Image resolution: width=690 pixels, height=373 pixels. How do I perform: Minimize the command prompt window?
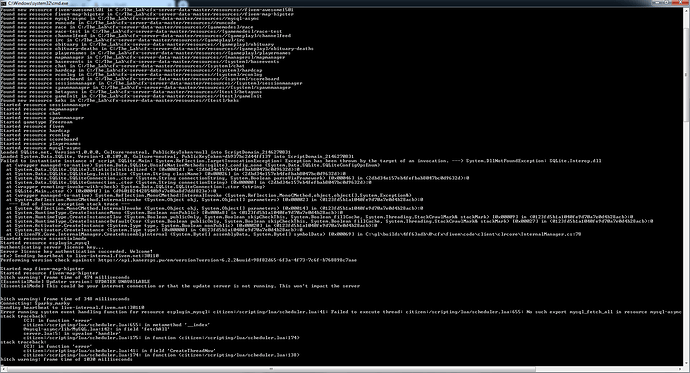coord(657,3)
